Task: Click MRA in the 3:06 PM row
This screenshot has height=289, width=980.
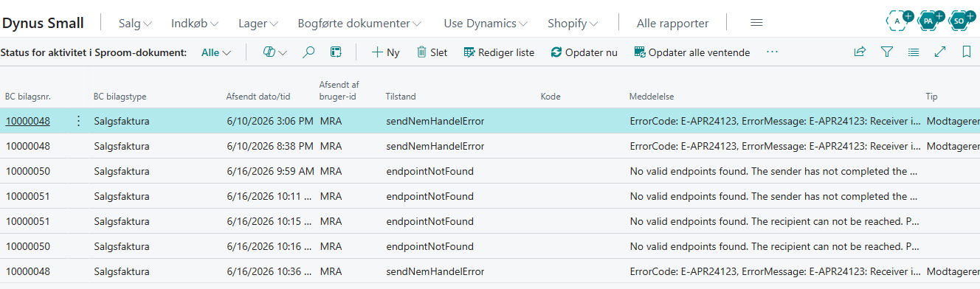Action: coord(331,121)
